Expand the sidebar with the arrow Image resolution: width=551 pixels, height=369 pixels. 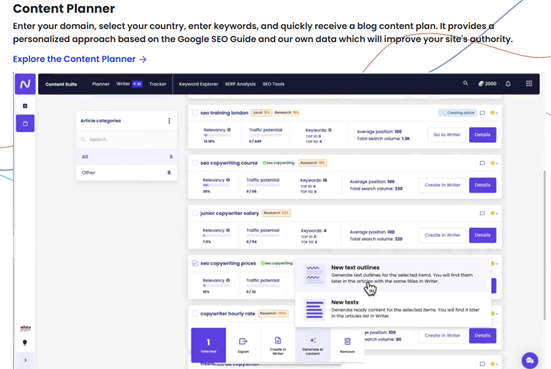click(x=25, y=360)
